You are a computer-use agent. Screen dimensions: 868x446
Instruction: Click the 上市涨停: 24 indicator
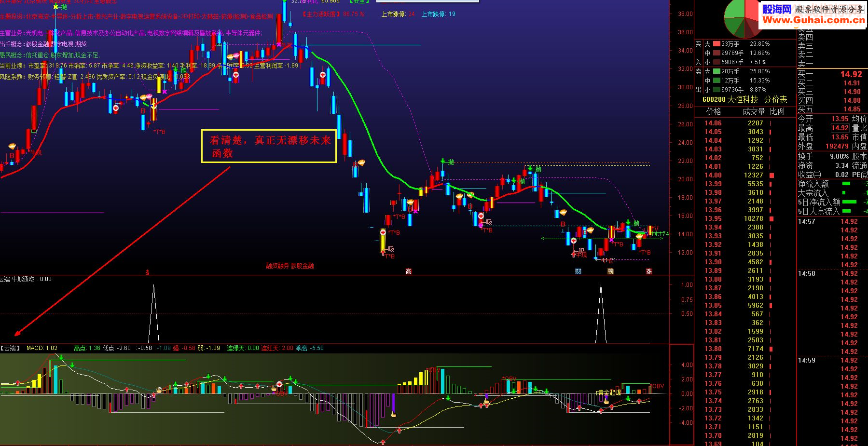pos(398,14)
